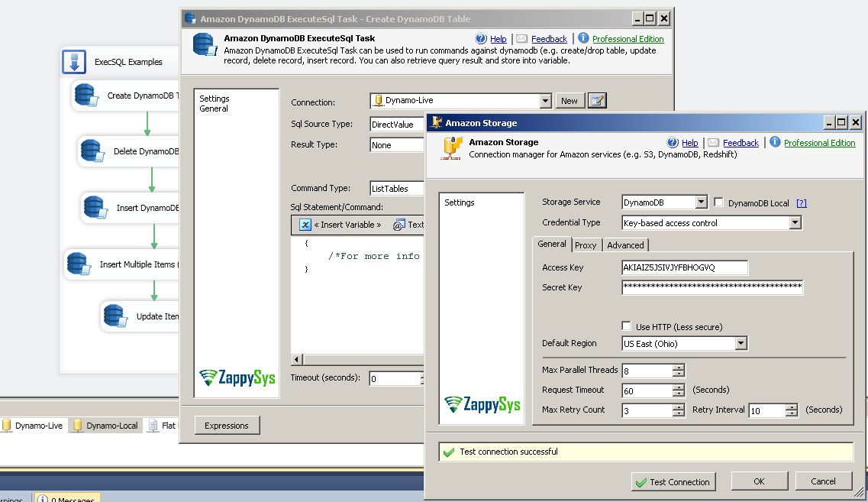Click into the Secret Key field

pyautogui.click(x=712, y=287)
